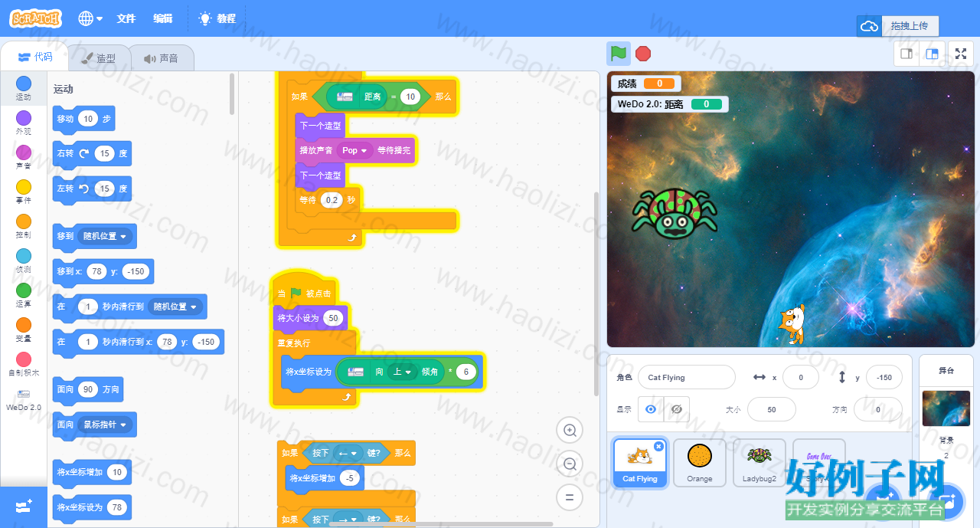Click the WeDo 2.0 距离 monitor

click(x=669, y=103)
